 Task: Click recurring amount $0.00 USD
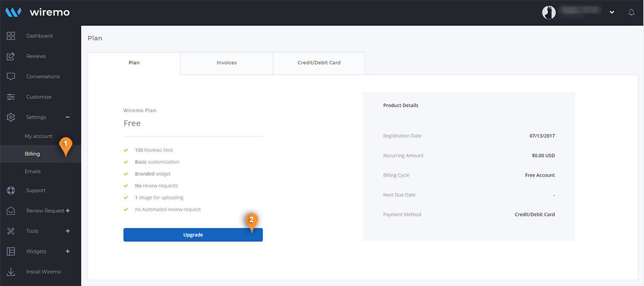point(543,156)
